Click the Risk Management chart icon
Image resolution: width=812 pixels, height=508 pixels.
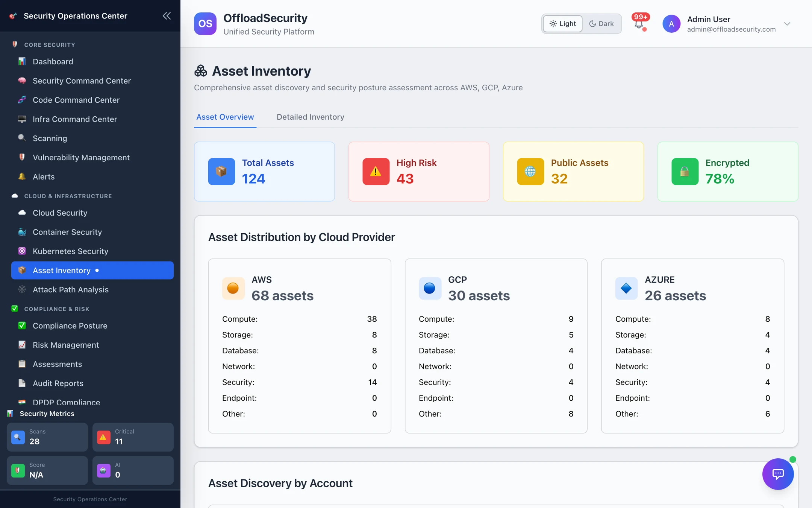click(22, 344)
